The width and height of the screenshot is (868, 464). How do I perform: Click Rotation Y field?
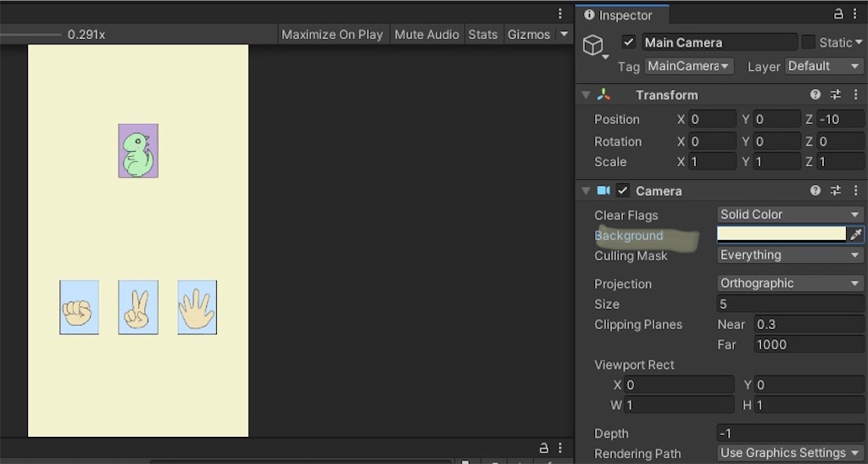click(777, 141)
